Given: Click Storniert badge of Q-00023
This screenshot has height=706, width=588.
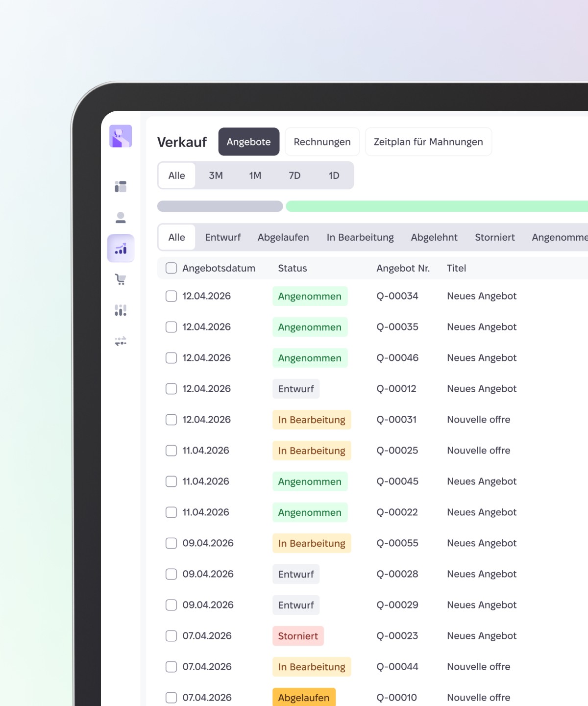Looking at the screenshot, I should 298,636.
